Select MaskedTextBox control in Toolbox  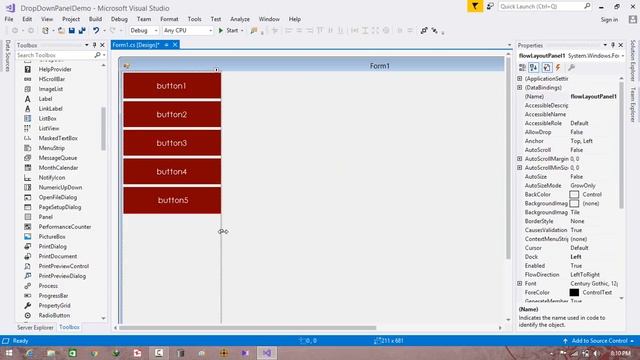pyautogui.click(x=58, y=138)
